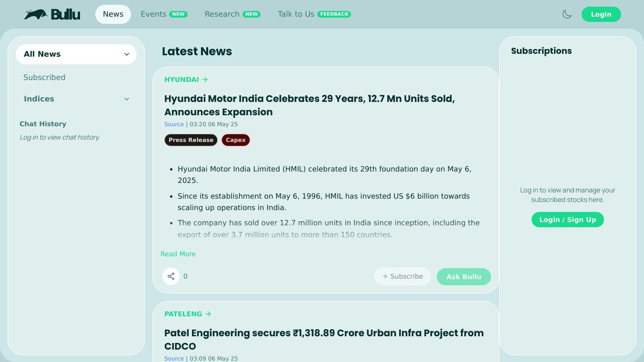Click the Capex tag

point(235,140)
